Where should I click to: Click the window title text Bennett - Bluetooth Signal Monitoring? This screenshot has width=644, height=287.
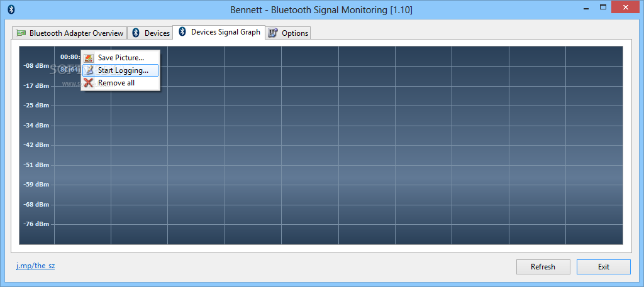[x=321, y=10]
